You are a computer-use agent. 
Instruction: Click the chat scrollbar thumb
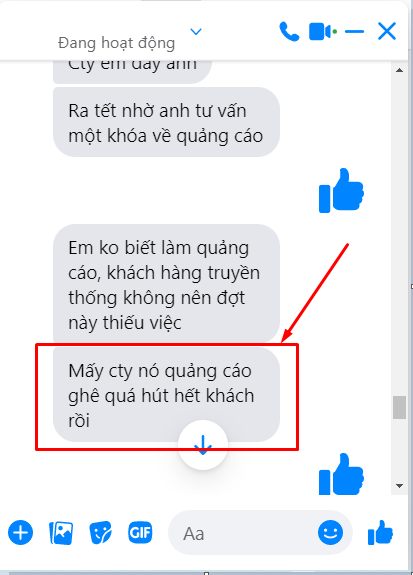[399, 407]
